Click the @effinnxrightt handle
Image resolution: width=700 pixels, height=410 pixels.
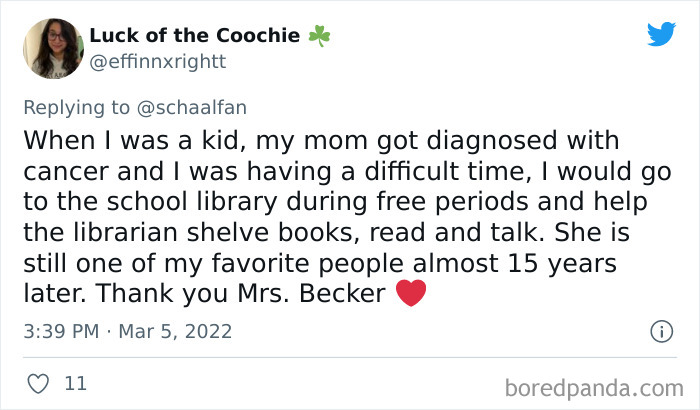coord(157,60)
